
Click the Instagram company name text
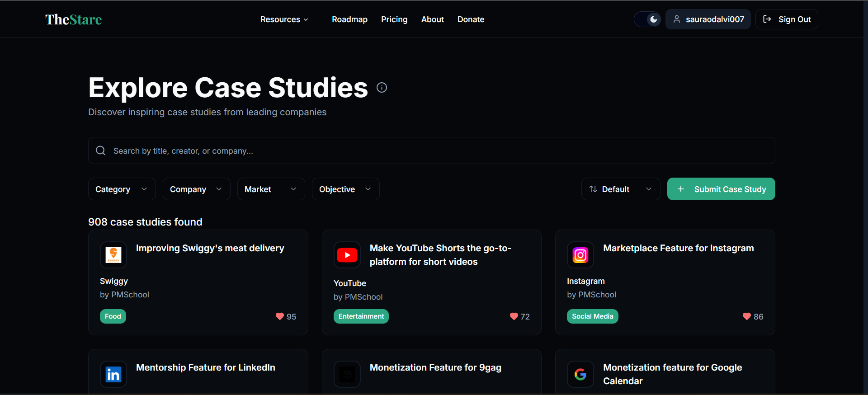pos(586,281)
